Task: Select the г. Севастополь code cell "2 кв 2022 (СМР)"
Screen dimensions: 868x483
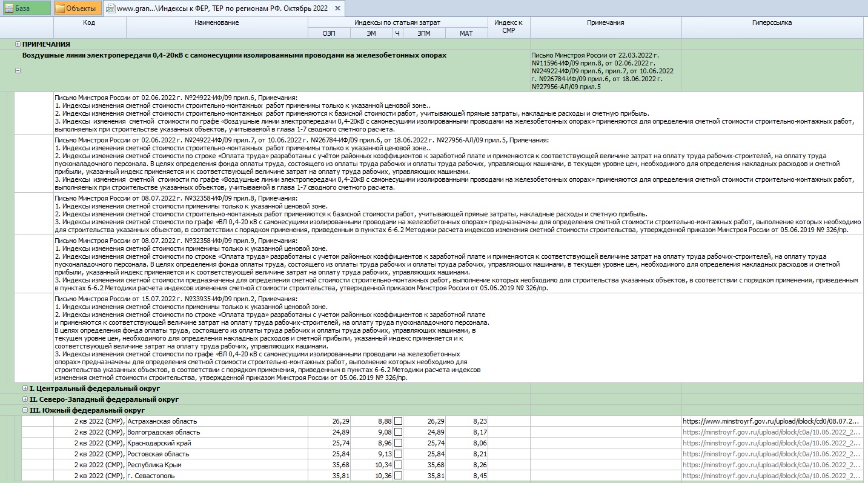Action: pyautogui.click(x=90, y=476)
